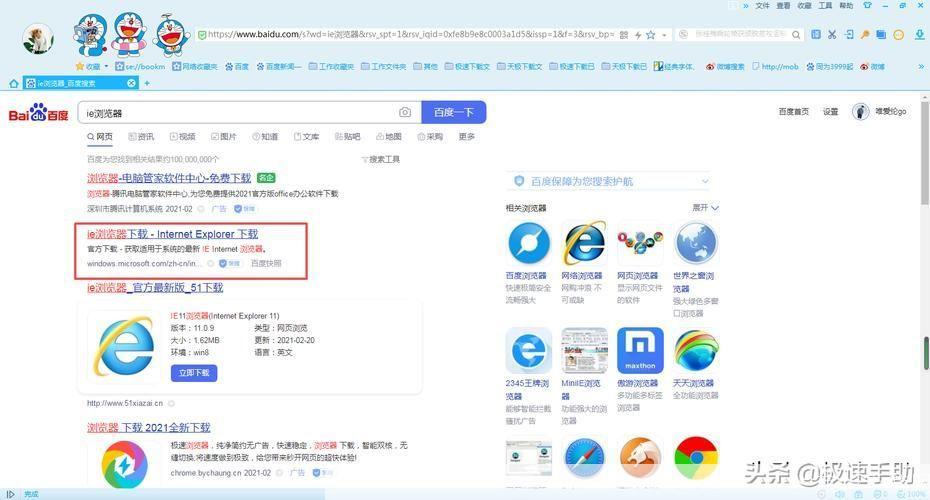Click the cheetah browser icon
Image resolution: width=930 pixels, height=500 pixels.
[640, 457]
